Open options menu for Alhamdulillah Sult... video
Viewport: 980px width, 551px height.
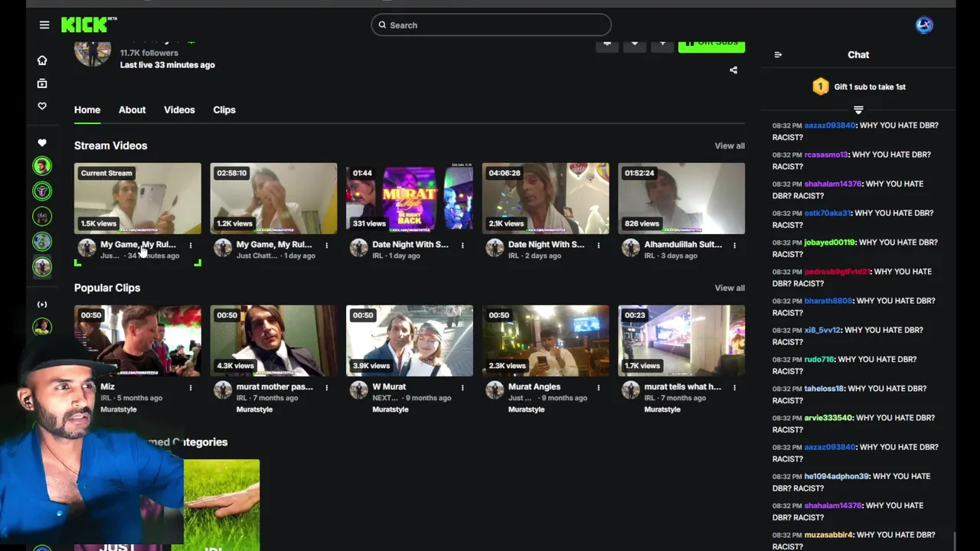734,246
